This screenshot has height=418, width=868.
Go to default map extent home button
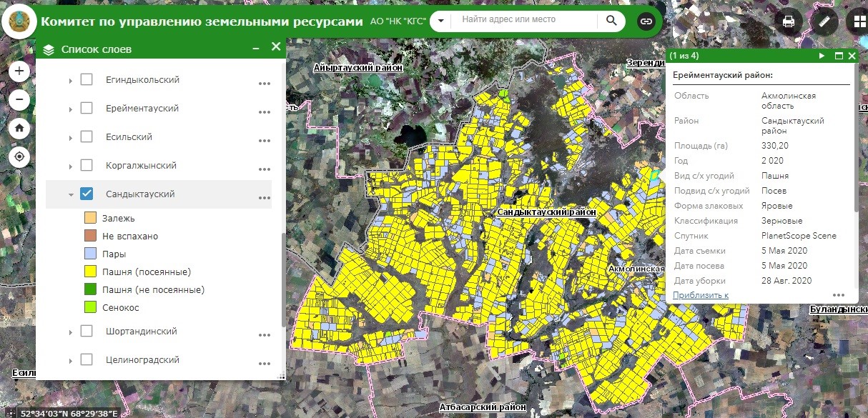pos(19,128)
